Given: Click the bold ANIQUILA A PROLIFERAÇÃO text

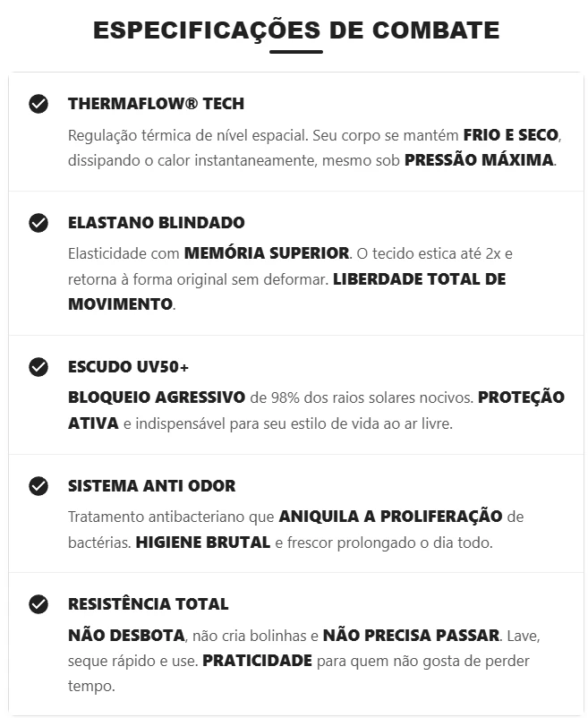Looking at the screenshot, I should coord(391,517).
